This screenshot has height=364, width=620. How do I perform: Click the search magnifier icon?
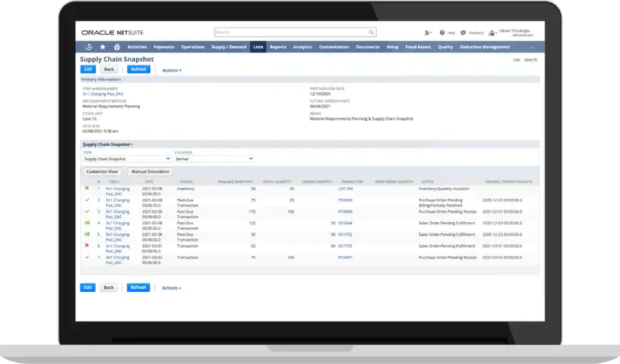[371, 32]
